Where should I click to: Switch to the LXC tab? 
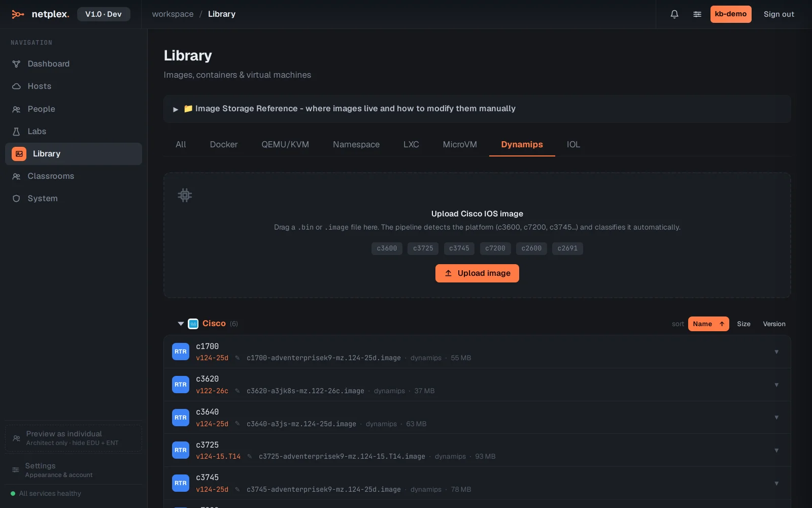click(x=411, y=145)
